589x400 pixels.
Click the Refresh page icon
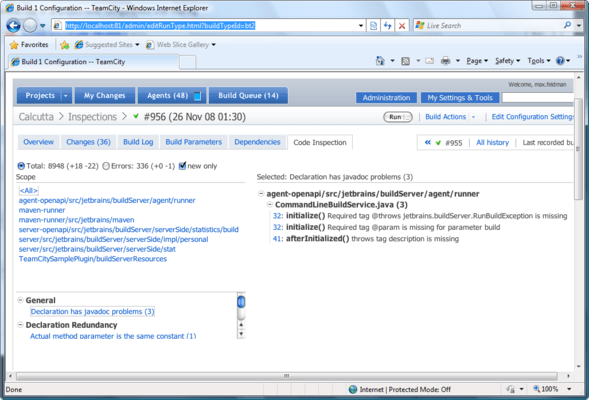pos(388,26)
